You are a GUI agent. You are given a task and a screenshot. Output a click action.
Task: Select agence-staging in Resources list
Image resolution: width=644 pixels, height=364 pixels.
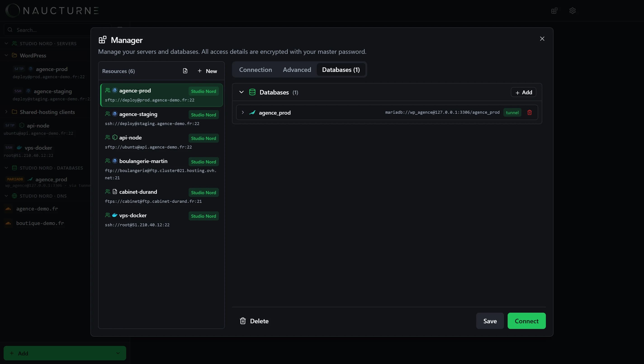[x=161, y=118]
